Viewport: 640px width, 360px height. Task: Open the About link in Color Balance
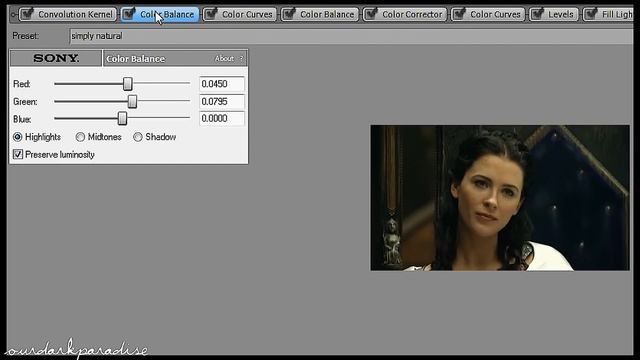point(224,58)
